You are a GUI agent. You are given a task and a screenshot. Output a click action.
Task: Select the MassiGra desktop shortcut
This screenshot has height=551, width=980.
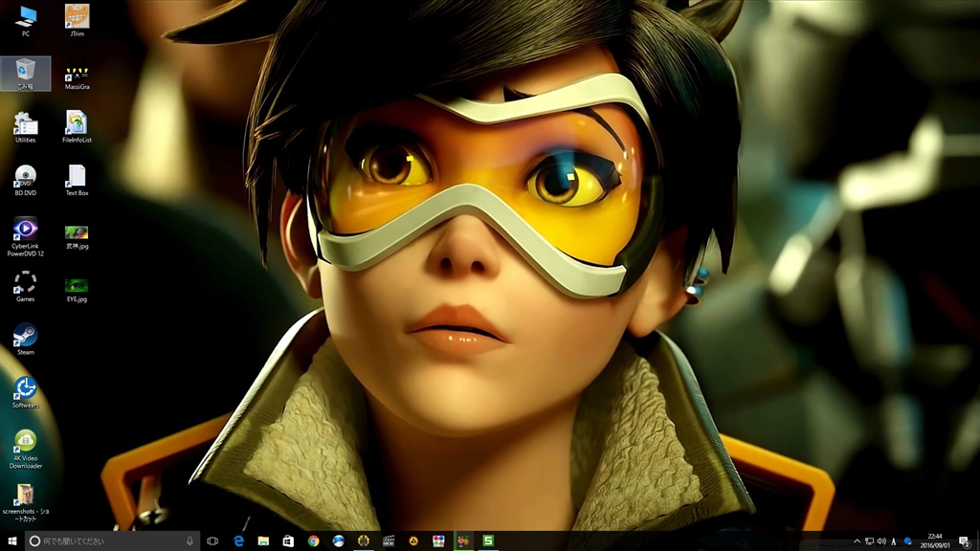[x=77, y=77]
